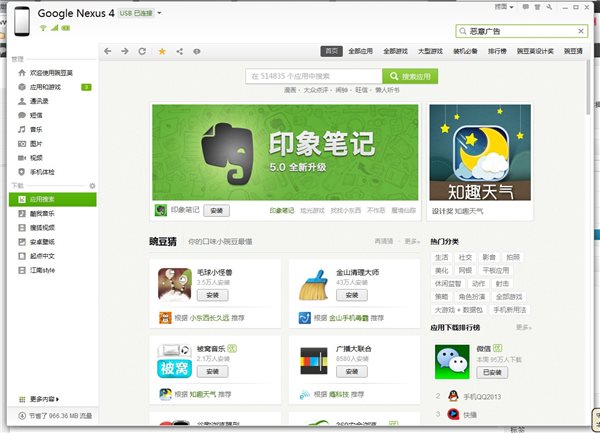Open the top-right title bar dropdown menu

(x=504, y=7)
